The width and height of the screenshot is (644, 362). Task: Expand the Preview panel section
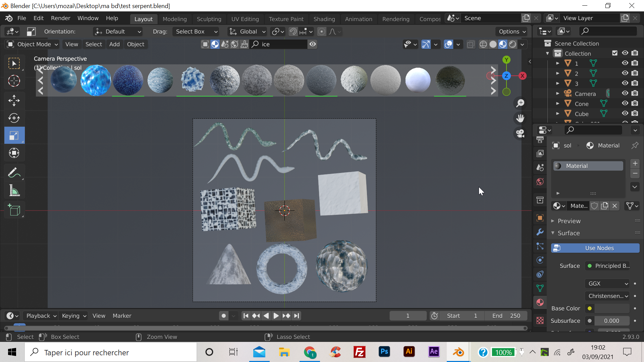569,221
